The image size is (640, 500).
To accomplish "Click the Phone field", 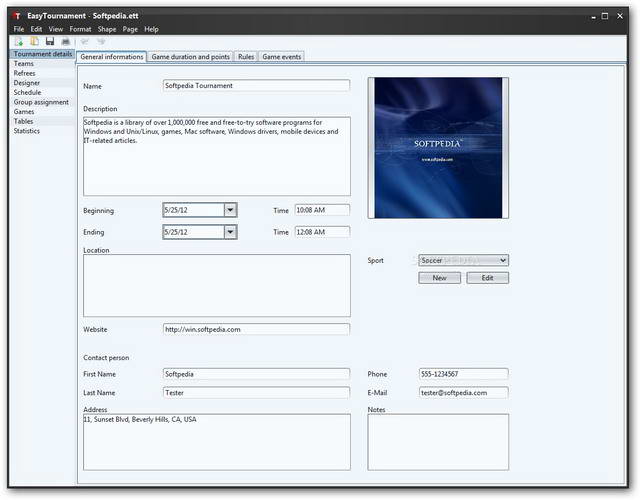I will click(x=463, y=374).
